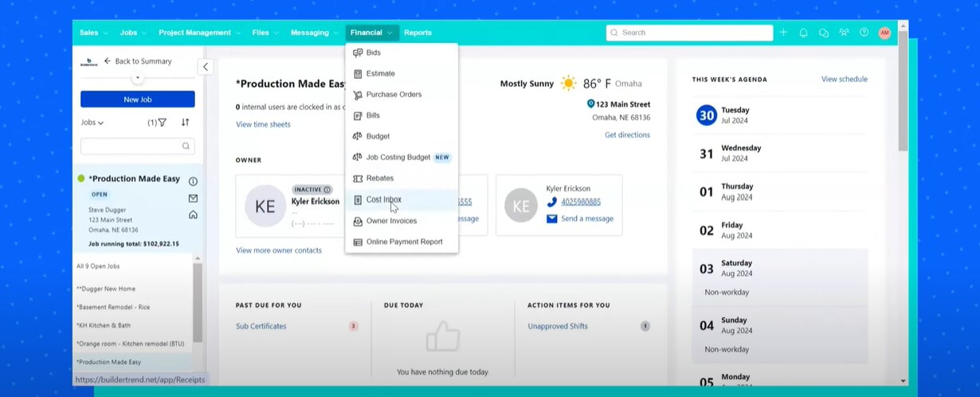Open the chat bubbles icon
The height and width of the screenshot is (397, 980).
tap(824, 33)
